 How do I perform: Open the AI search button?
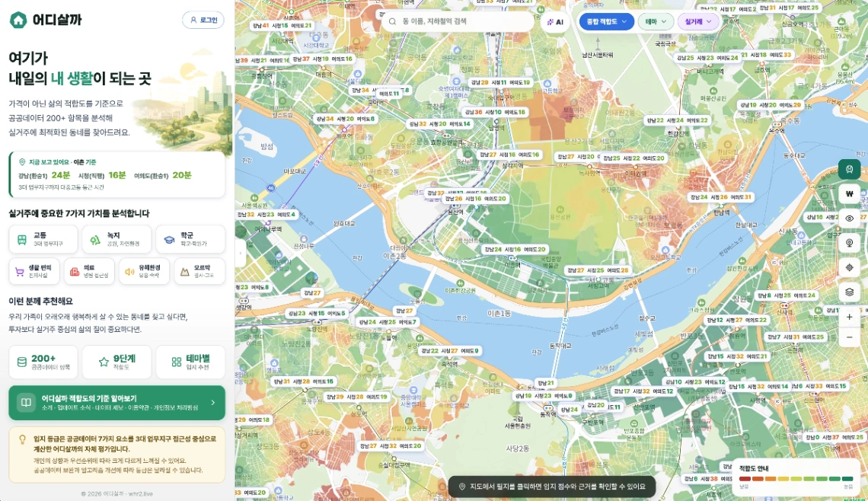point(555,21)
